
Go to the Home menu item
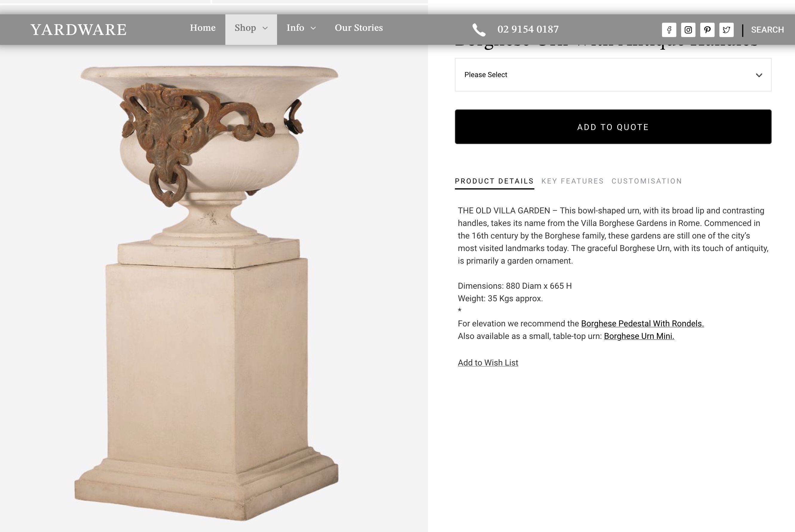click(203, 28)
